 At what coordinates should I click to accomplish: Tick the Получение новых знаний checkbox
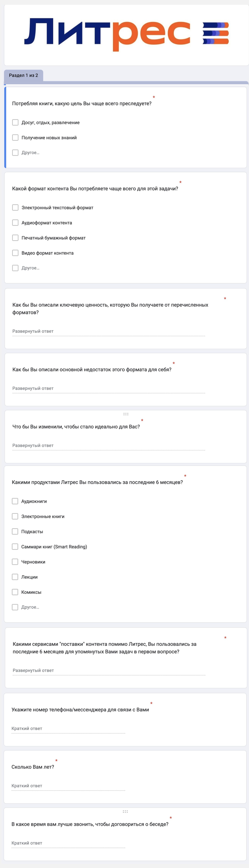[15, 138]
